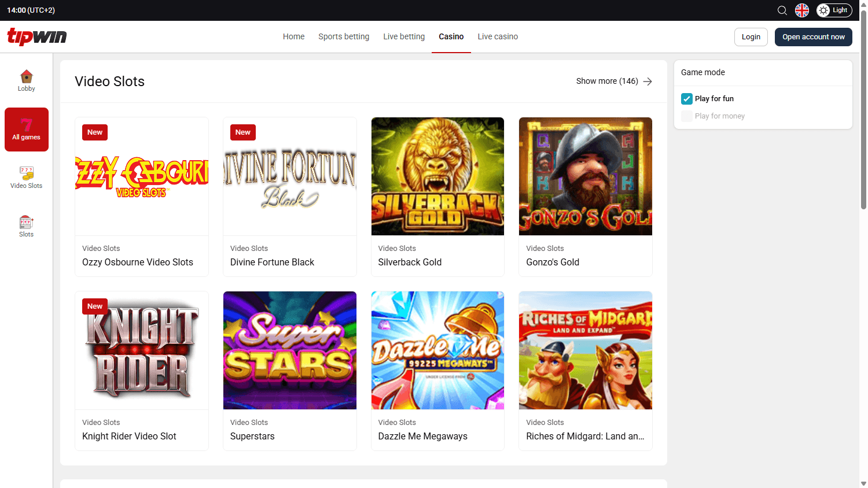Toggle the Light theme switch
The width and height of the screenshot is (868, 488).
(834, 10)
